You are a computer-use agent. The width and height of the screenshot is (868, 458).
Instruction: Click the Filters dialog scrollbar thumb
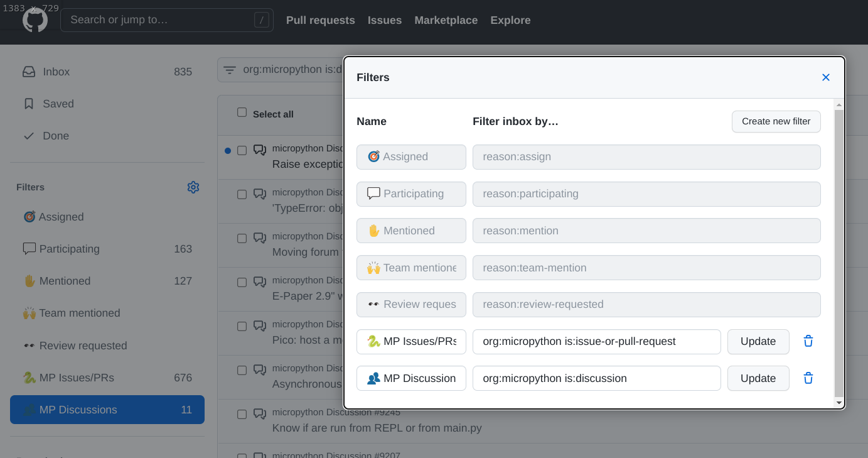pos(839,253)
